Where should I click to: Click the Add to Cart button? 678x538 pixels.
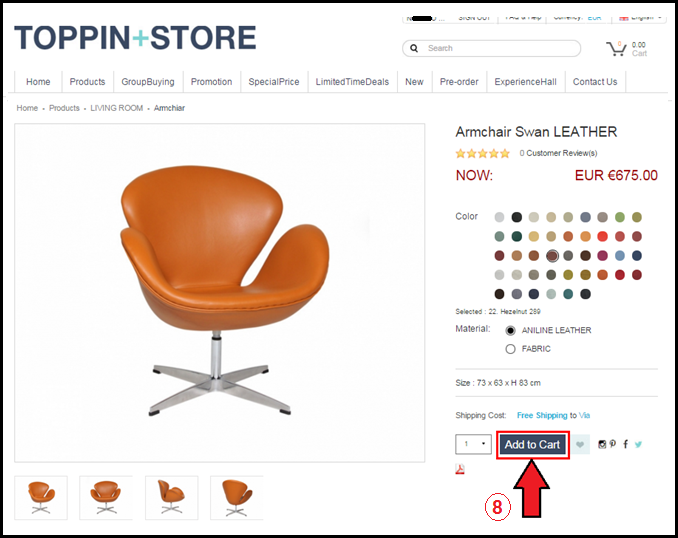point(532,445)
